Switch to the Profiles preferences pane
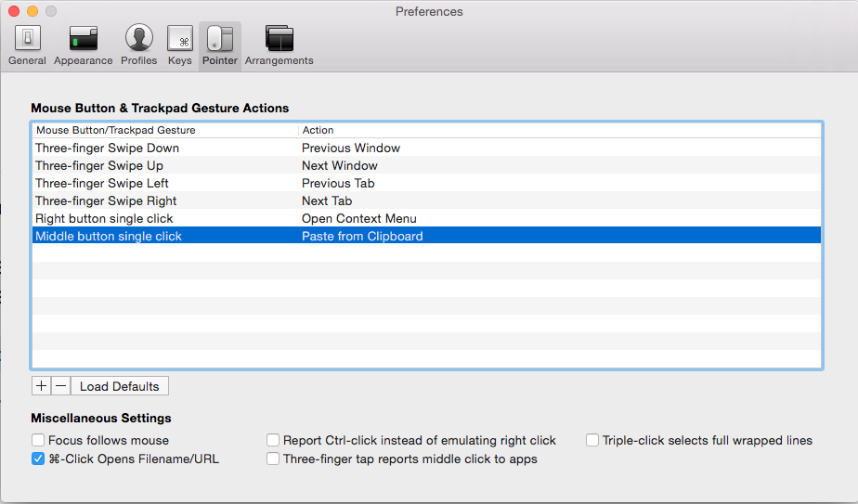Screen dimensions: 858x504 point(139,45)
